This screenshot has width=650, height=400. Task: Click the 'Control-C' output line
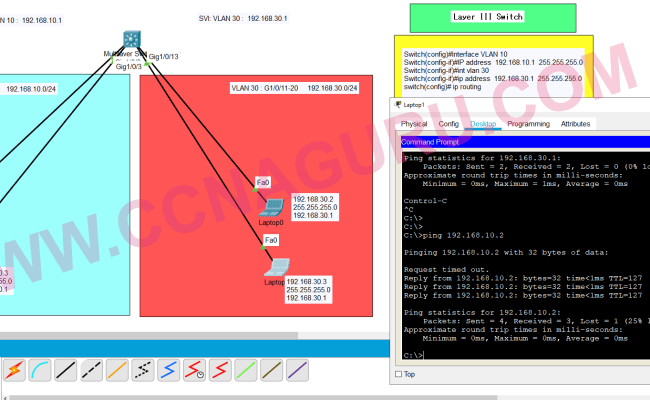click(x=425, y=201)
